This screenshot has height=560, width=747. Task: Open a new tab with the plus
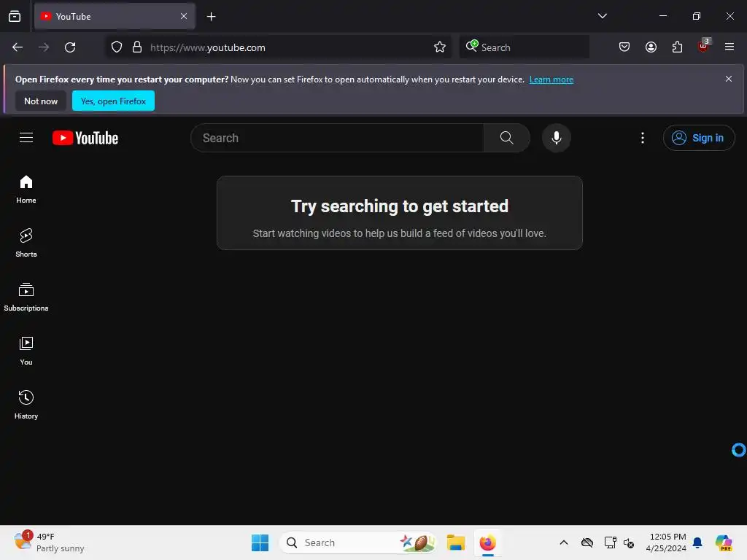tap(211, 17)
